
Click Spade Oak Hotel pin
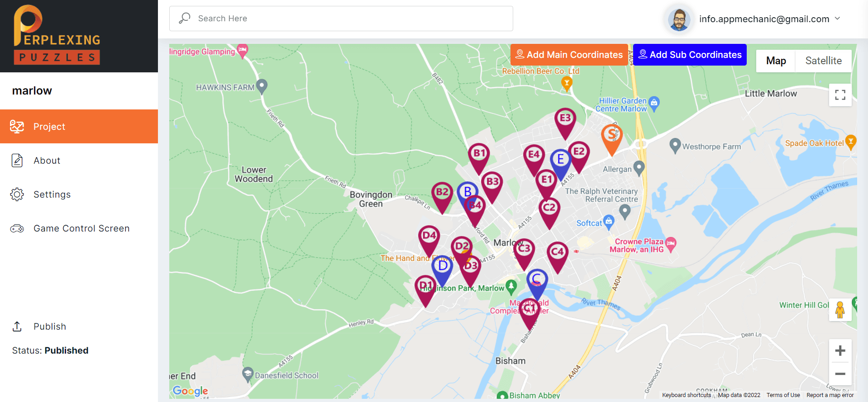[851, 142]
